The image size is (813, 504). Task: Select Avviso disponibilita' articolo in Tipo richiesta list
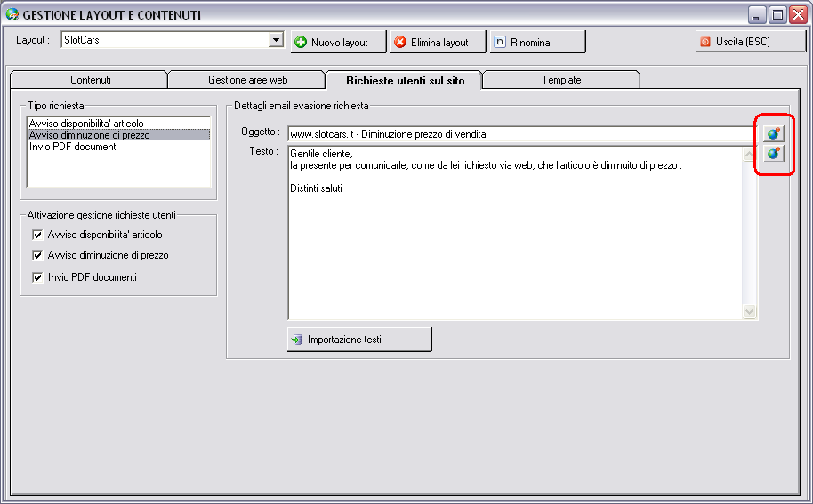(x=118, y=124)
